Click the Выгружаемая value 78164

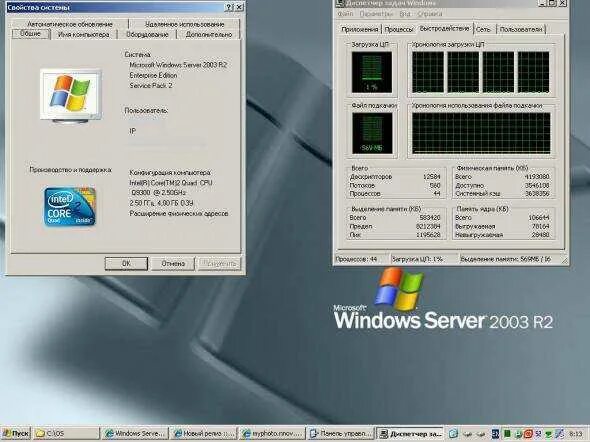pyautogui.click(x=541, y=226)
